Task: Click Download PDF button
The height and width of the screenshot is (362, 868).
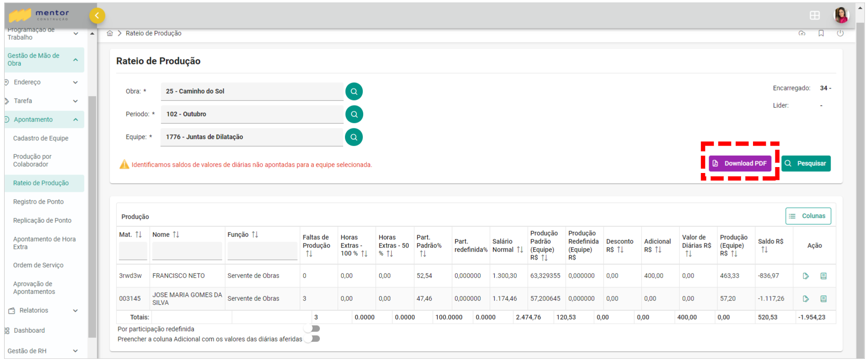Action: tap(740, 163)
